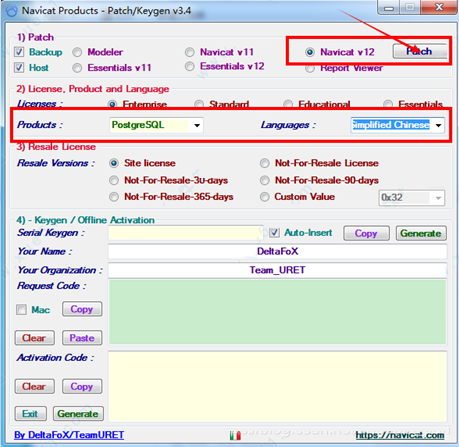Pick the Enterprise license radio
459x447 pixels.
[112, 104]
